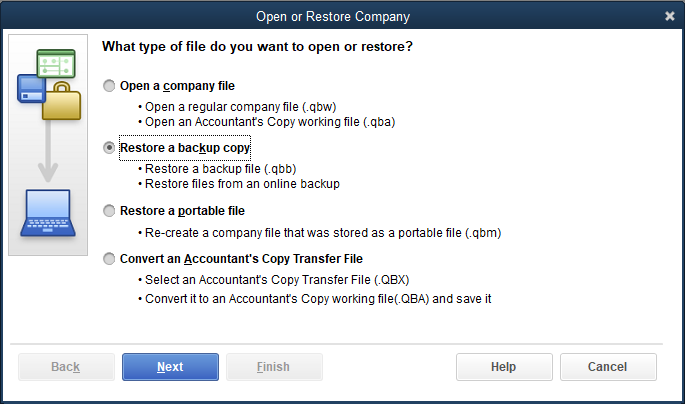This screenshot has height=404, width=685.
Task: Click the gray downward arrow graphic
Action: pyautogui.click(x=48, y=151)
